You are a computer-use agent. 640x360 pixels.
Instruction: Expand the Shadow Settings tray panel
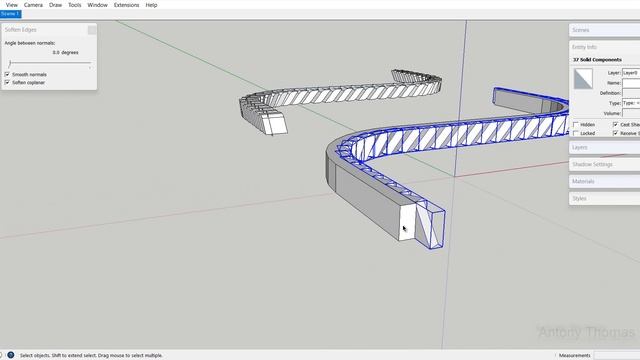tap(604, 164)
